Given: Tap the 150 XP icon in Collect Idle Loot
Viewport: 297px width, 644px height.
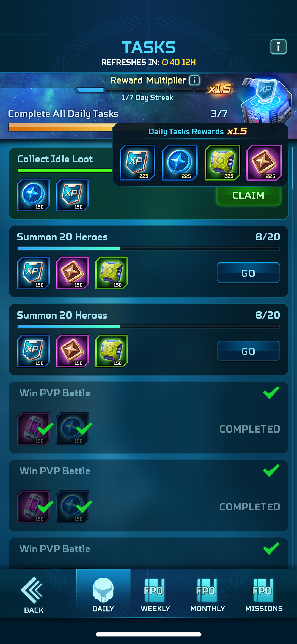Looking at the screenshot, I should coord(73,195).
